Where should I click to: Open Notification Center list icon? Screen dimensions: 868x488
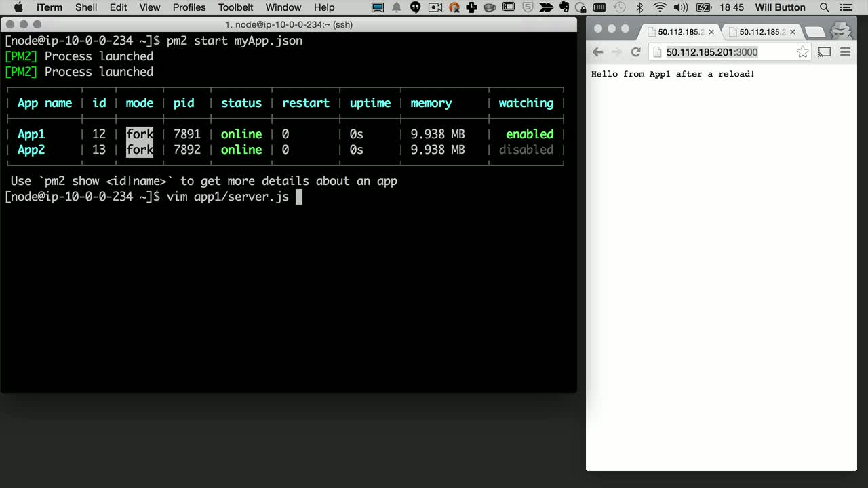845,7
